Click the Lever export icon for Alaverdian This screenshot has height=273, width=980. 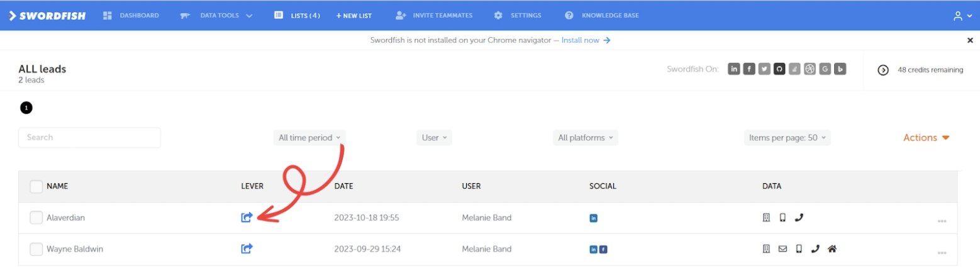tap(247, 218)
